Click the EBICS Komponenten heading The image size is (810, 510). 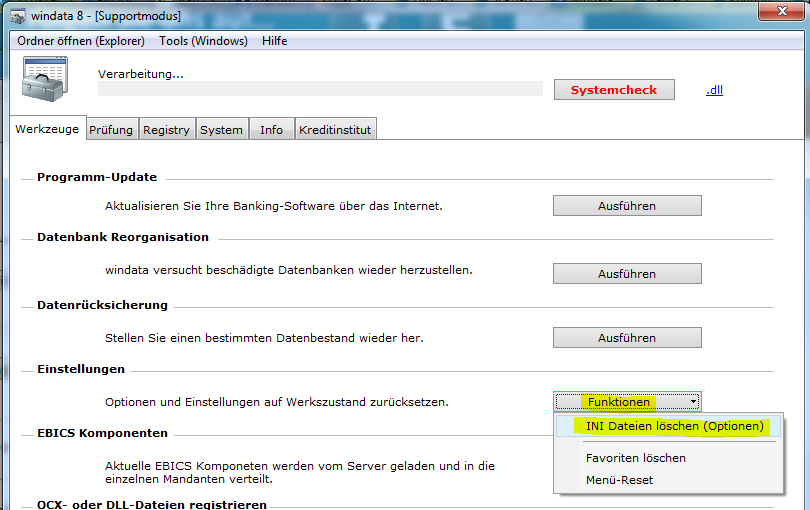[x=102, y=433]
